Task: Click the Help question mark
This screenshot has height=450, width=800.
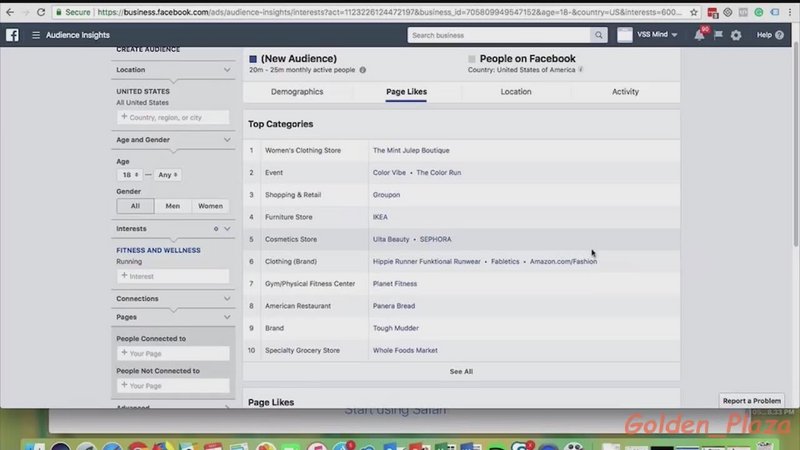Action: click(779, 35)
